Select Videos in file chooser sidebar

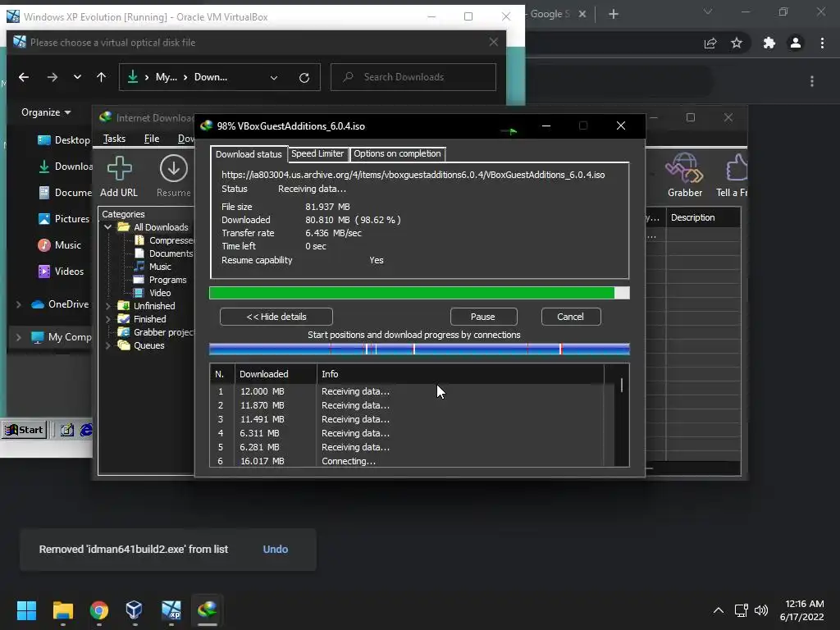tap(61, 271)
